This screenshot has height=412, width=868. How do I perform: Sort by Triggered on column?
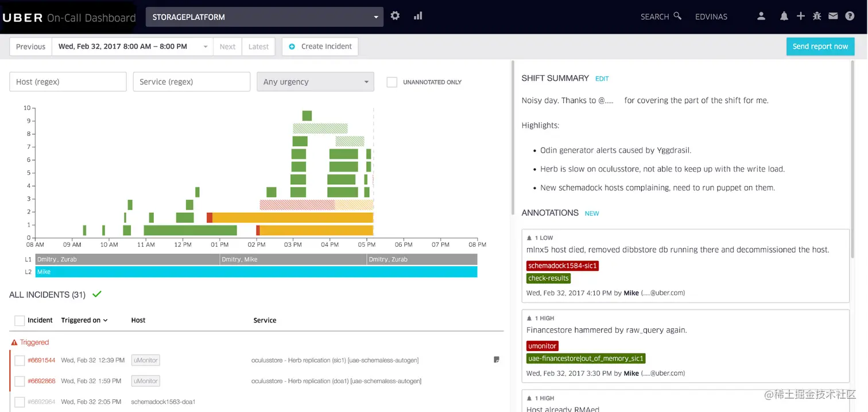pos(84,320)
